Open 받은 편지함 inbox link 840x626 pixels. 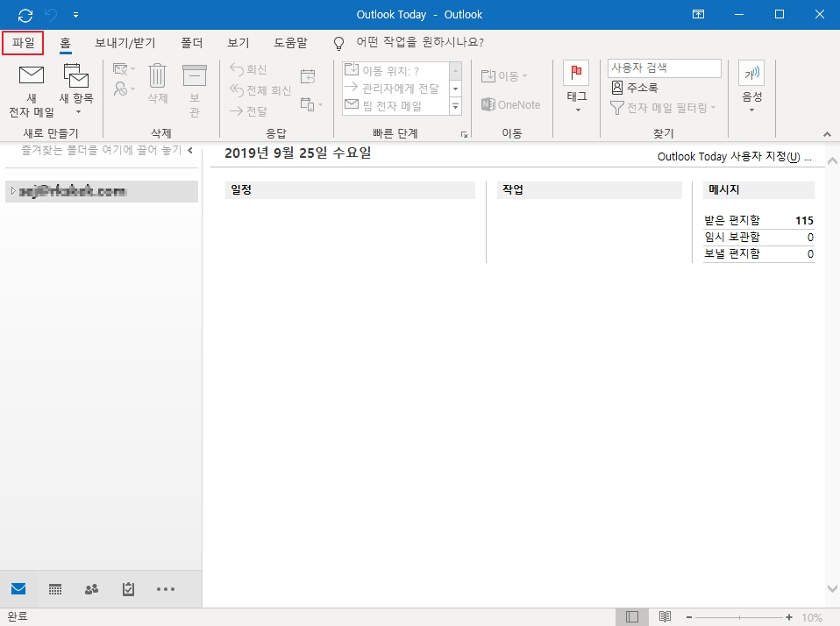[732, 221]
